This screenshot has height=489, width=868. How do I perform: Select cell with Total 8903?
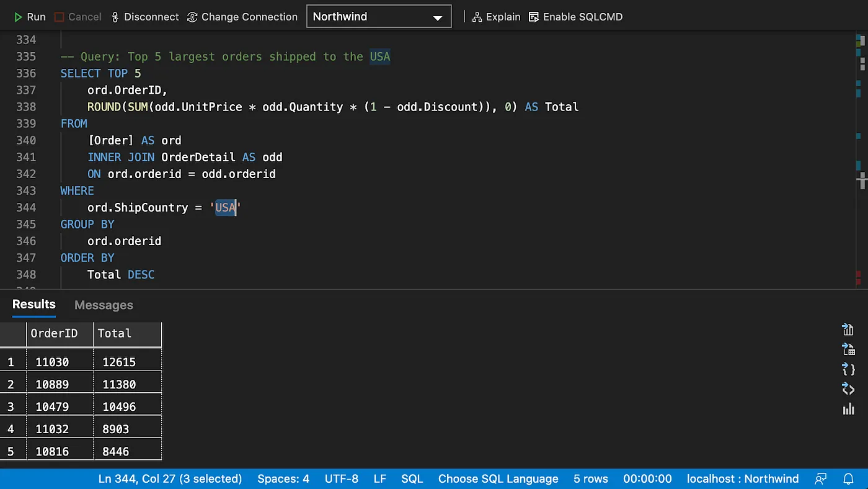[128, 429]
